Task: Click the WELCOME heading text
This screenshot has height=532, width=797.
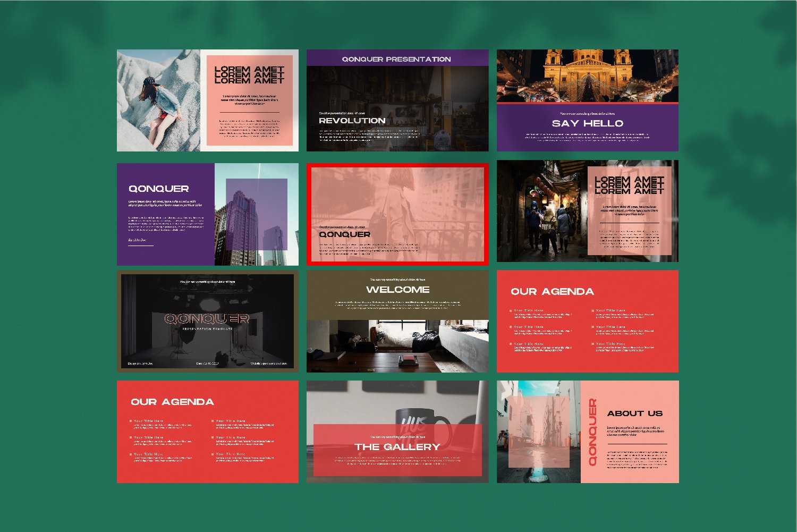Action: click(398, 290)
